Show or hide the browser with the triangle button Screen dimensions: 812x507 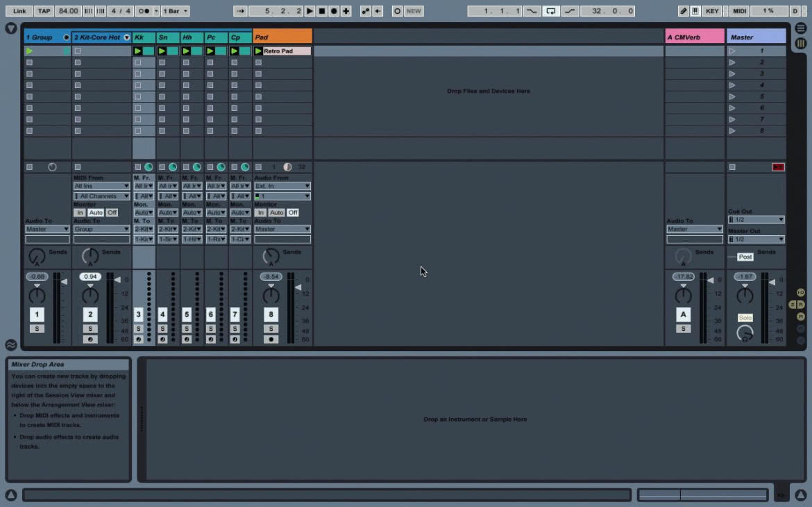coord(11,28)
